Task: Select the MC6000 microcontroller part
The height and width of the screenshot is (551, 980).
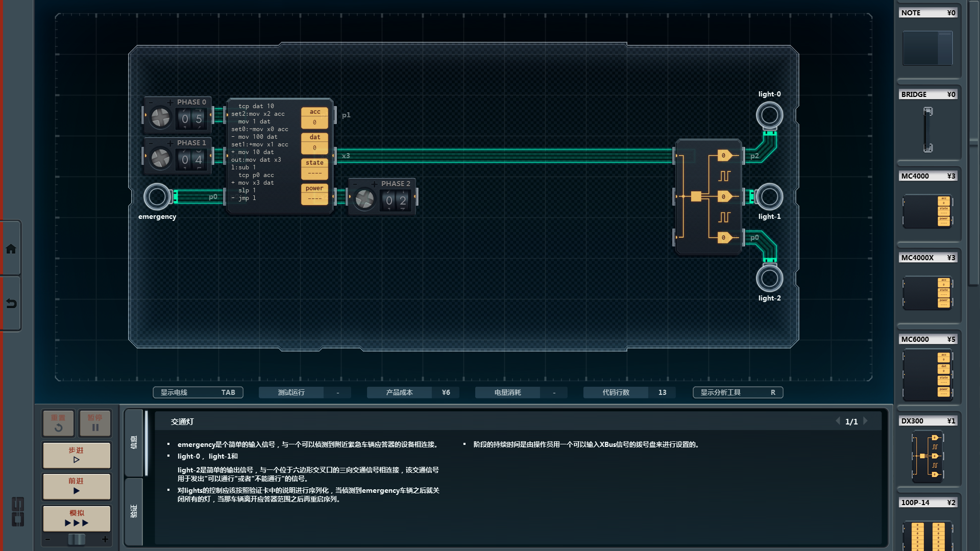Action: pos(927,374)
